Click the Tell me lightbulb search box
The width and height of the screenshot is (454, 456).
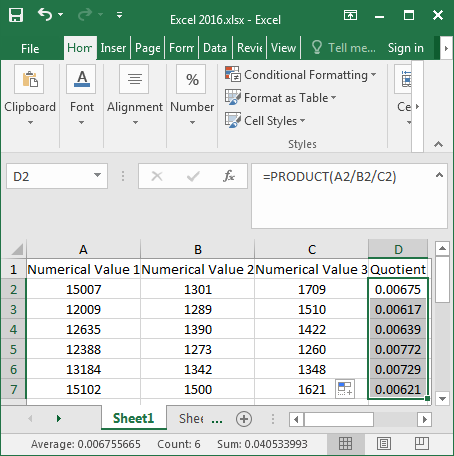pos(343,48)
